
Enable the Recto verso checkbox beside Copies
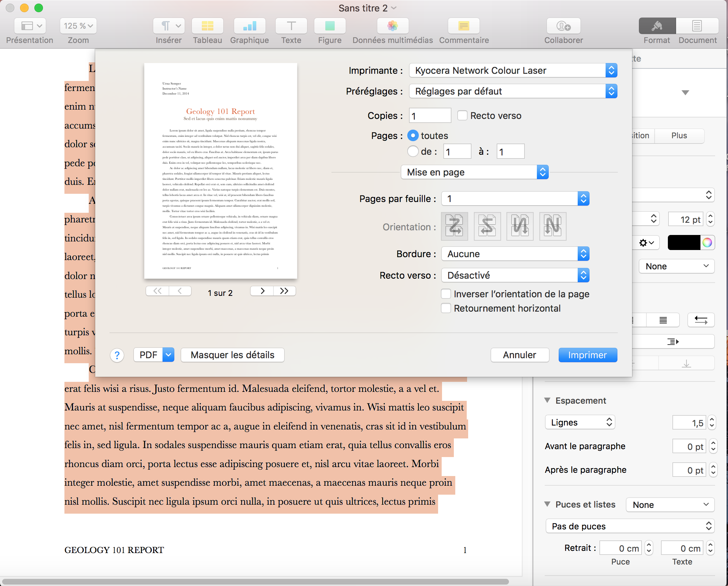(462, 115)
